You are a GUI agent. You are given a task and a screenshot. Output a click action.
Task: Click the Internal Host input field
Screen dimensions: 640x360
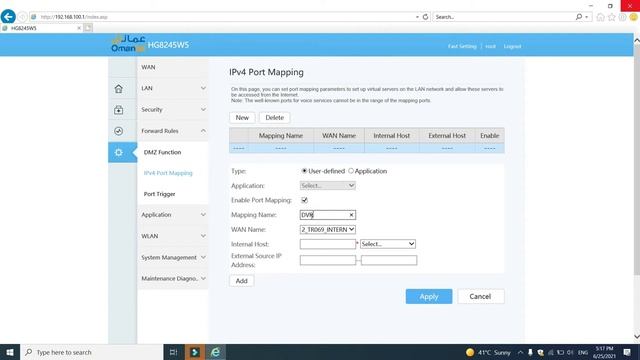[327, 244]
